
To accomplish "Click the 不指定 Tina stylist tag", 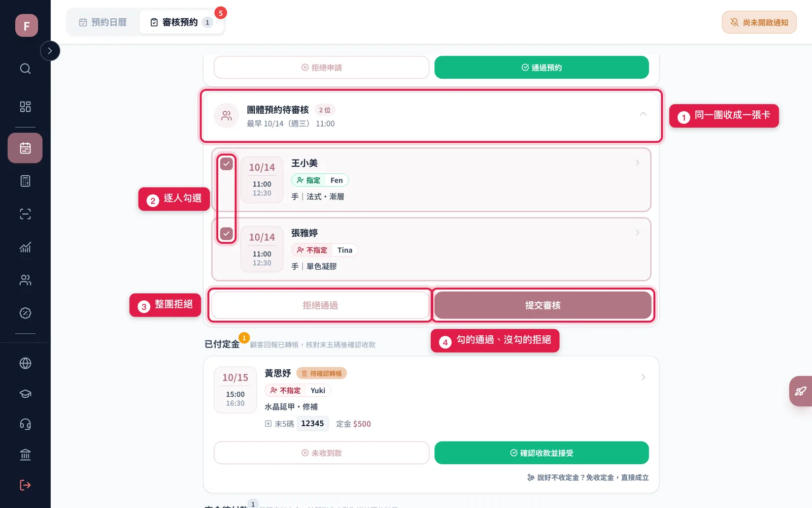I will 324,250.
